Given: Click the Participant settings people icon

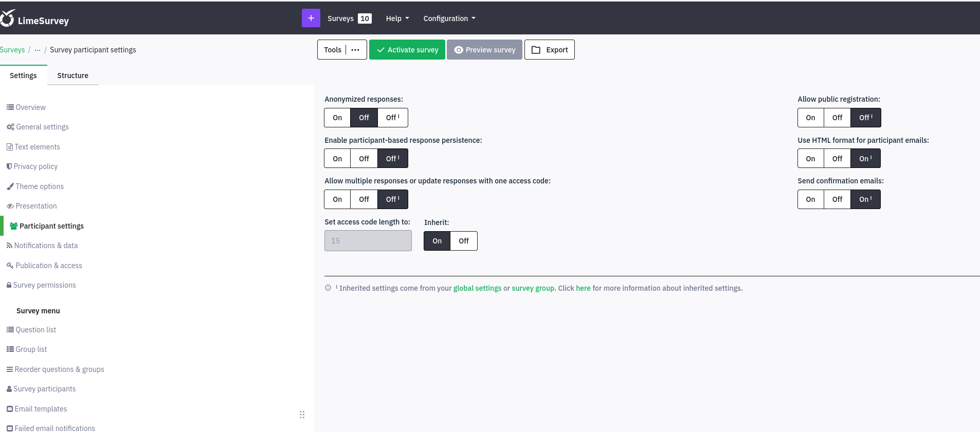Looking at the screenshot, I should click(x=14, y=226).
